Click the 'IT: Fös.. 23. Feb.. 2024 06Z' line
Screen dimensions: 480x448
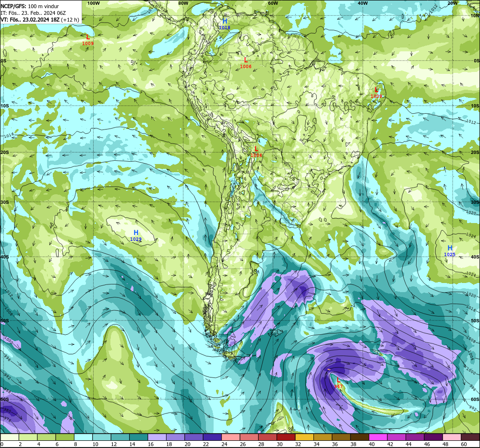coord(33,13)
